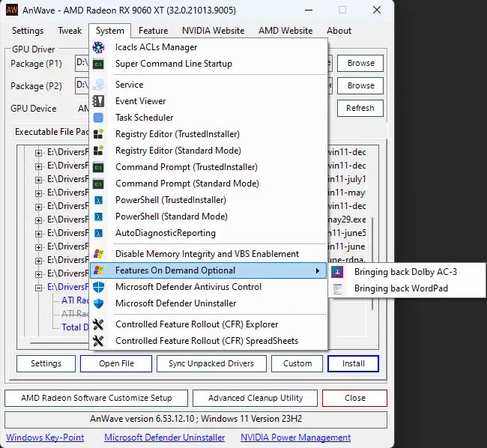487x448 pixels.
Task: Expand the third E:\DriversF tree node
Action: coord(38,180)
